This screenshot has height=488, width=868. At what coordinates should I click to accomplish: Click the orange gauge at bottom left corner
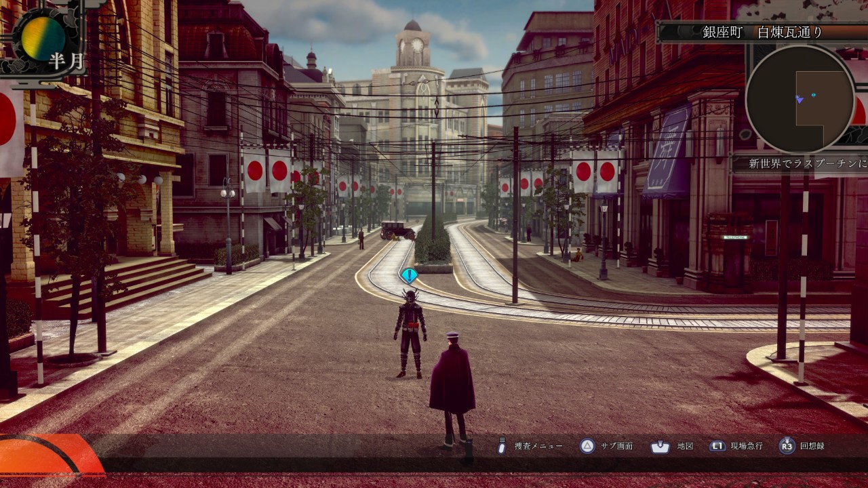[51, 454]
